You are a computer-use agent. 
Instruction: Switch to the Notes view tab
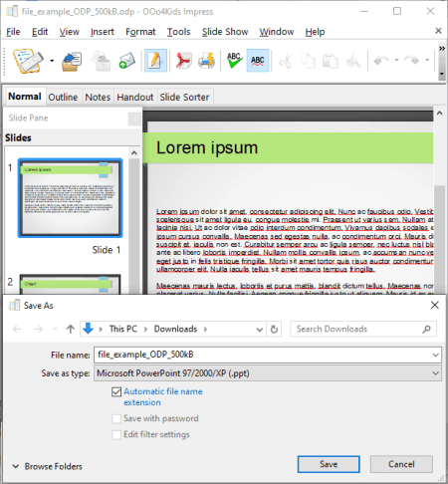click(98, 97)
